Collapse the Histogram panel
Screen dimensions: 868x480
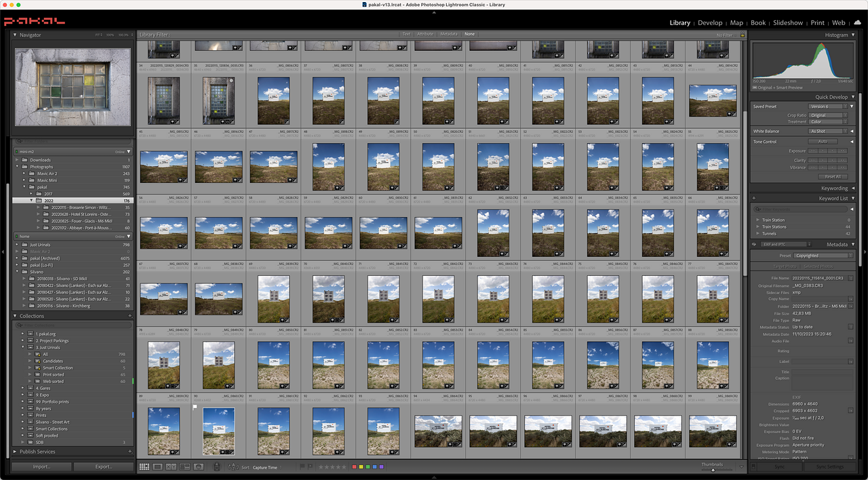coord(852,35)
